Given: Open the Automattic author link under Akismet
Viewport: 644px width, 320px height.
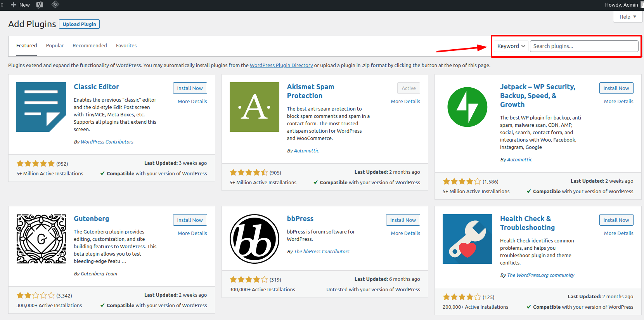Looking at the screenshot, I should (306, 150).
